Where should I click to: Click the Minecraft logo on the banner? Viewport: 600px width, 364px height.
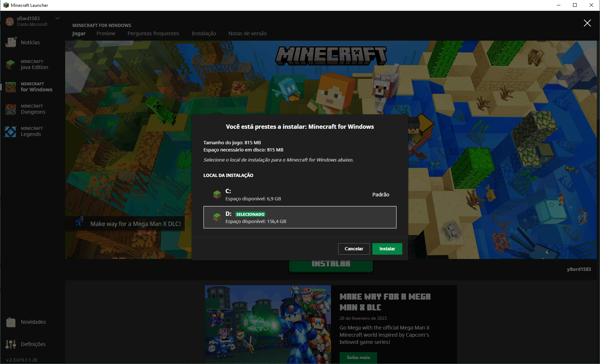click(x=331, y=56)
